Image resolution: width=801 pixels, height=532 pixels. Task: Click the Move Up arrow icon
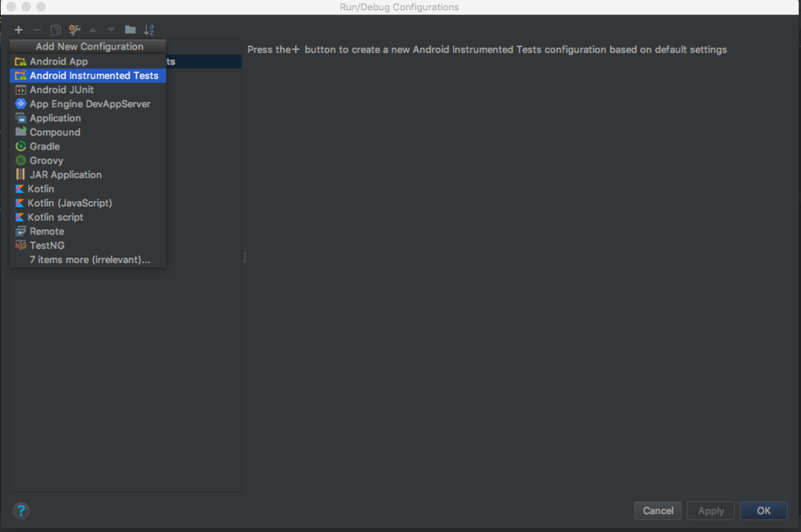click(92, 30)
